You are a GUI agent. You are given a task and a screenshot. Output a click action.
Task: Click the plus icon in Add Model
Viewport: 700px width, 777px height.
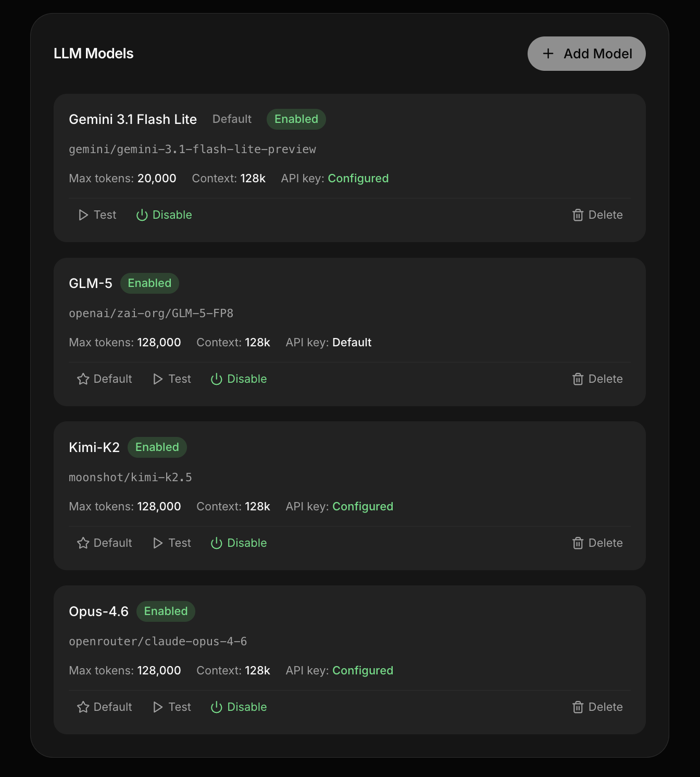548,54
